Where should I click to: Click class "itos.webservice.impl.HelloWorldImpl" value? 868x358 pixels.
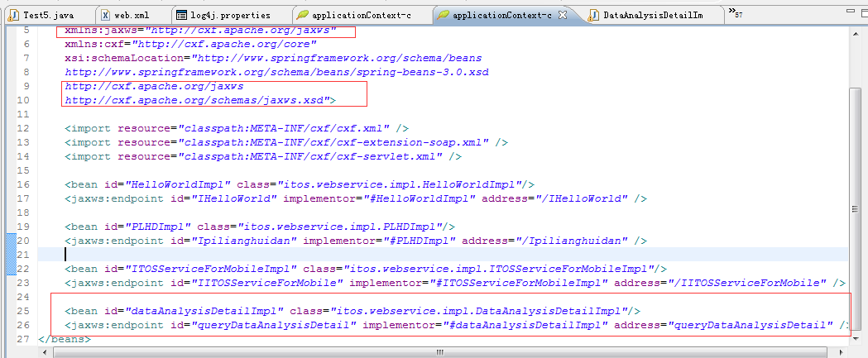[400, 184]
